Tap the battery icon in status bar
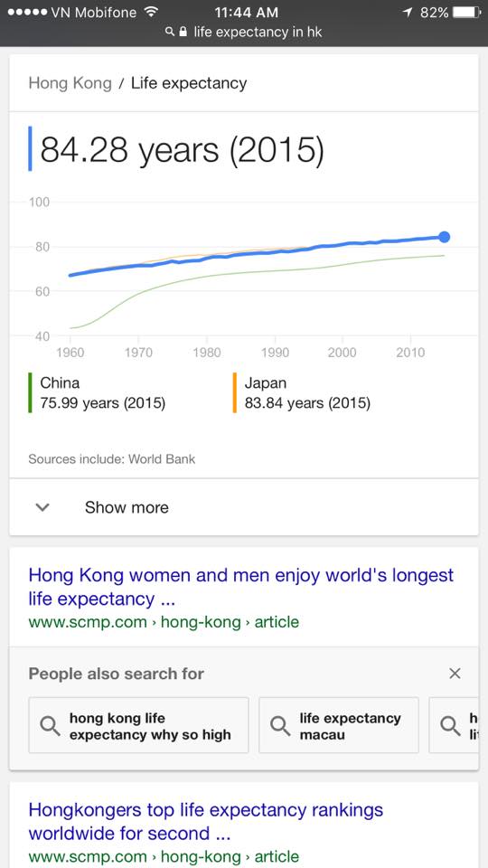The height and width of the screenshot is (868, 488). [x=466, y=12]
